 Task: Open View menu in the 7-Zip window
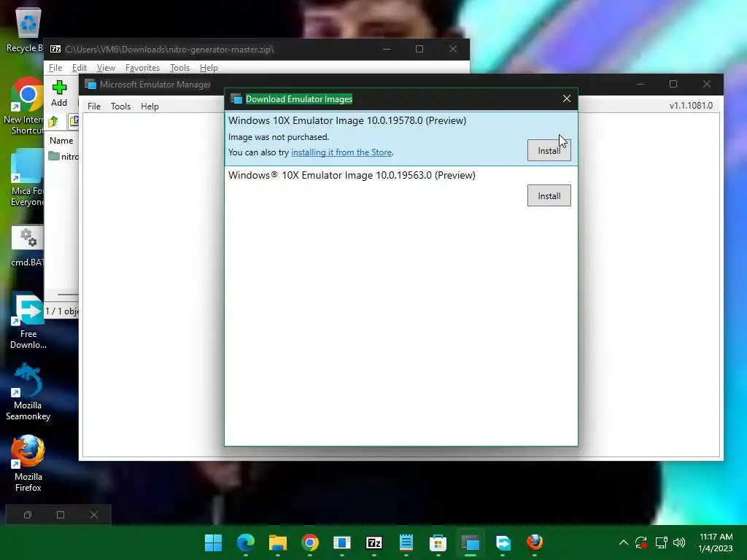point(106,68)
